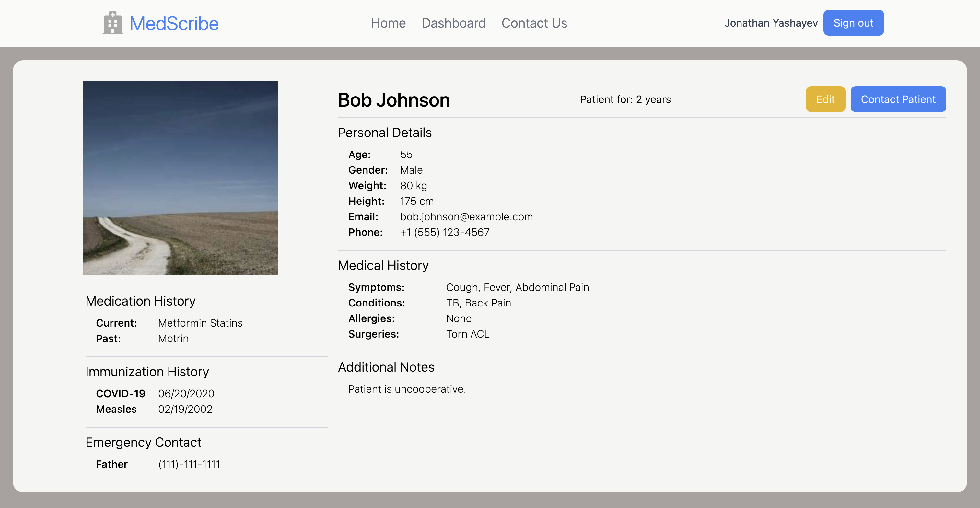The height and width of the screenshot is (508, 980).
Task: Click the Bob Johnson name heading
Action: pyautogui.click(x=394, y=100)
